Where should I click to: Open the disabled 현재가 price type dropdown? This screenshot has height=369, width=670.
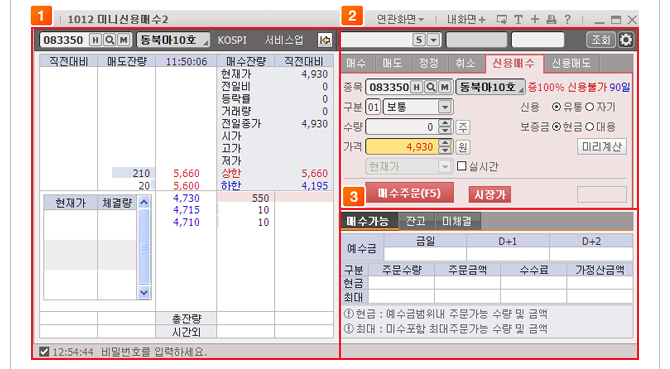coord(445,166)
